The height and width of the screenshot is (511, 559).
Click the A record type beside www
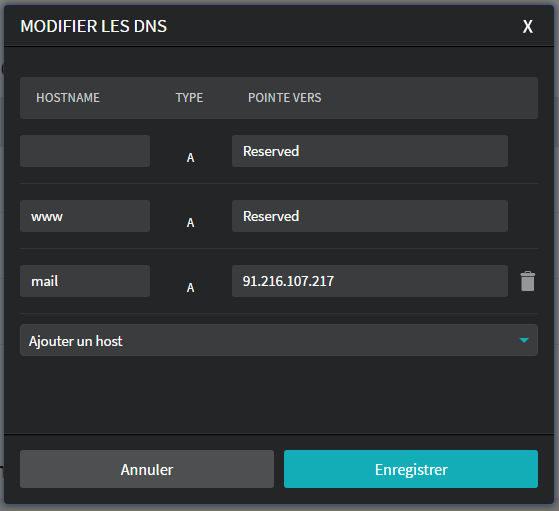click(x=190, y=223)
